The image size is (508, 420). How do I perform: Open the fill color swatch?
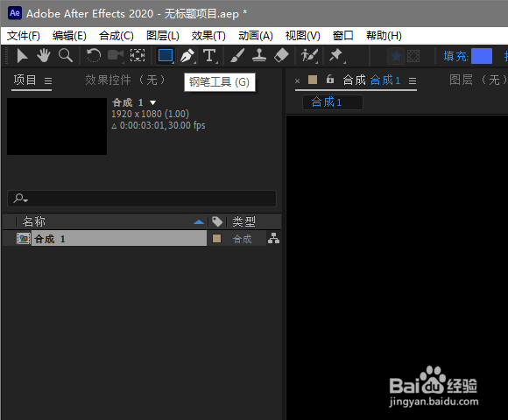click(482, 56)
